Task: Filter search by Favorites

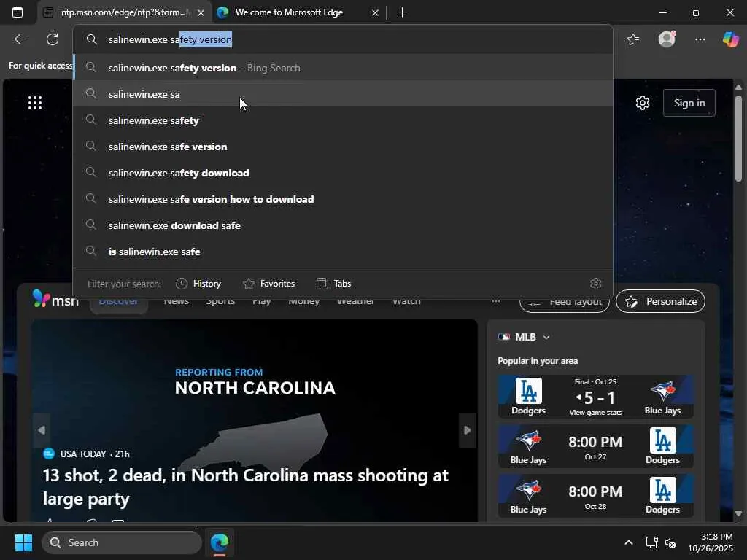Action: tap(268, 284)
